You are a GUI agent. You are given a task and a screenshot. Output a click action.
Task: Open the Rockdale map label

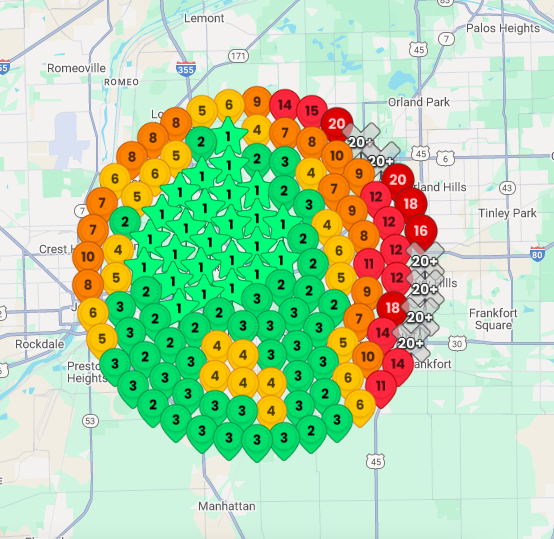pos(40,344)
